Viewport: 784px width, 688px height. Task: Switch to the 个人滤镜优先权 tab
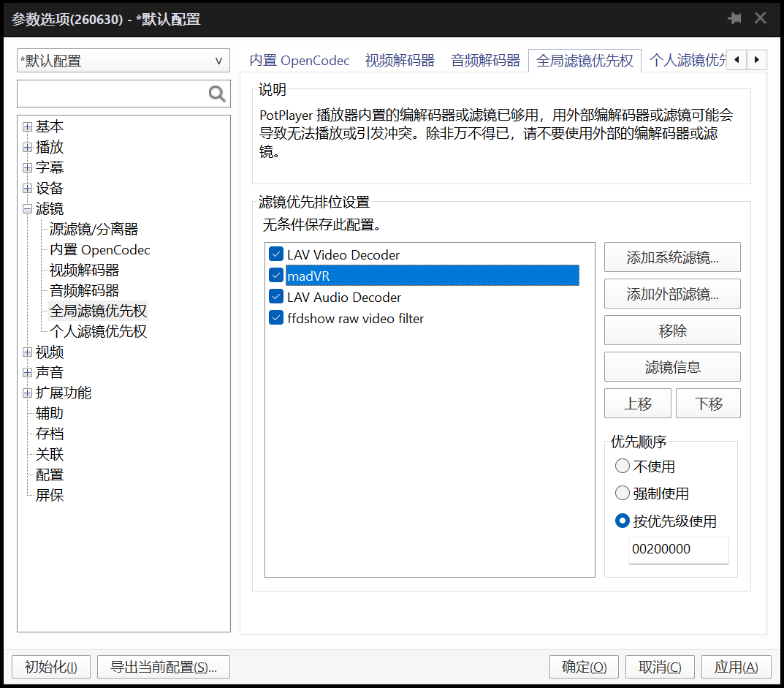click(x=687, y=61)
